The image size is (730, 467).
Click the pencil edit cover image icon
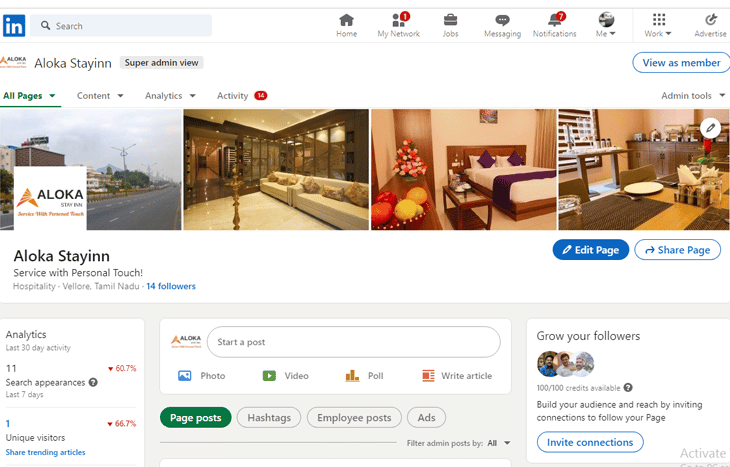tap(710, 128)
